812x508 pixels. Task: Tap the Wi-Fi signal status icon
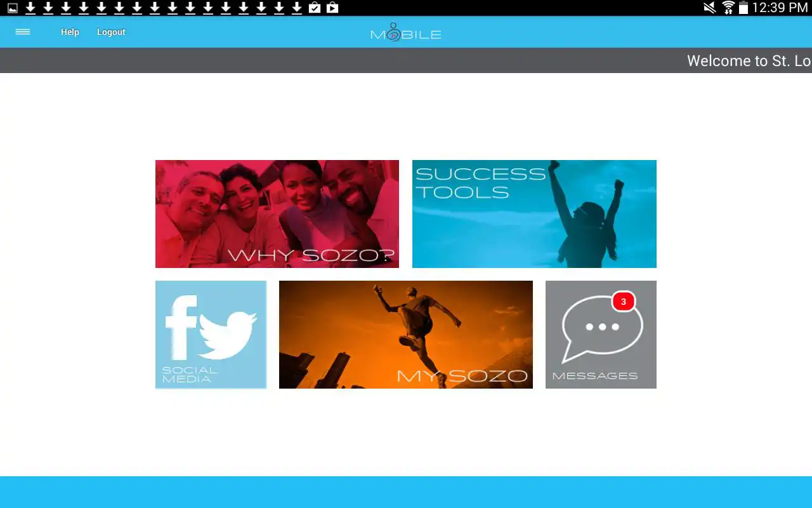(x=728, y=8)
